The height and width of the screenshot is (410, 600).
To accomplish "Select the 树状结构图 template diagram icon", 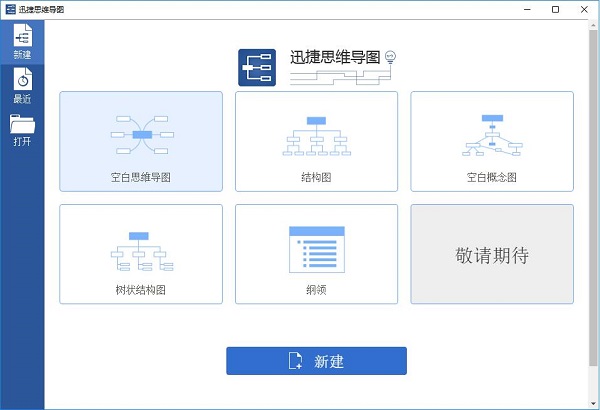I will tap(140, 251).
